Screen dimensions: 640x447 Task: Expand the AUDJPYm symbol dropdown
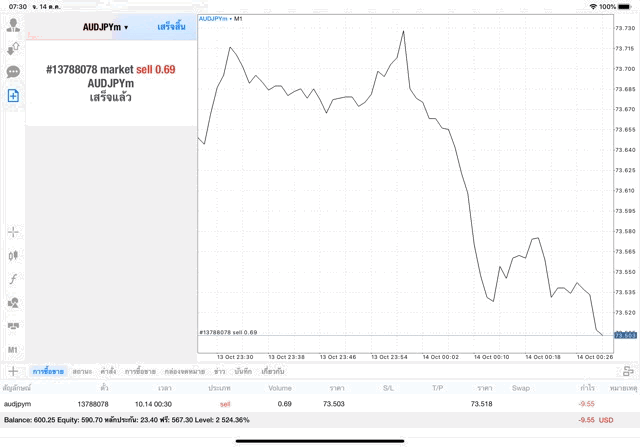pos(105,27)
